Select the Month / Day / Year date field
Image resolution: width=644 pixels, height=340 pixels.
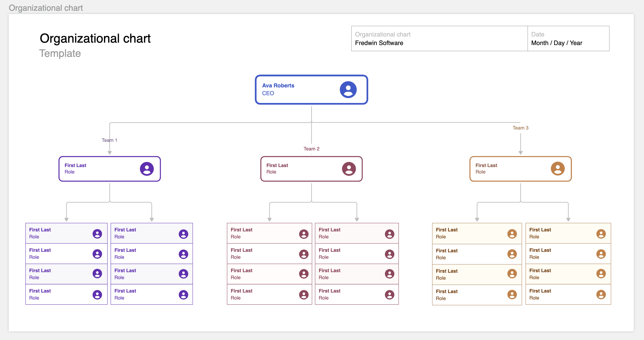(x=557, y=43)
